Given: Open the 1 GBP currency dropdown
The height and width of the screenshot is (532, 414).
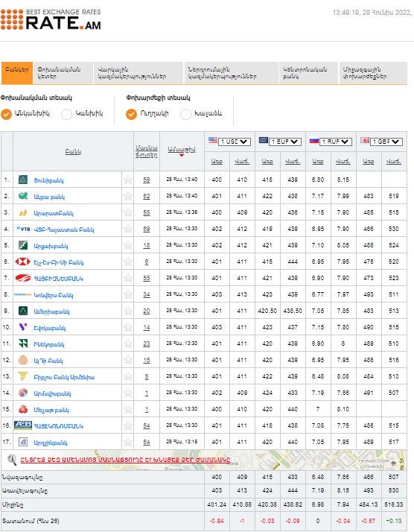Looking at the screenshot, I should point(386,142).
